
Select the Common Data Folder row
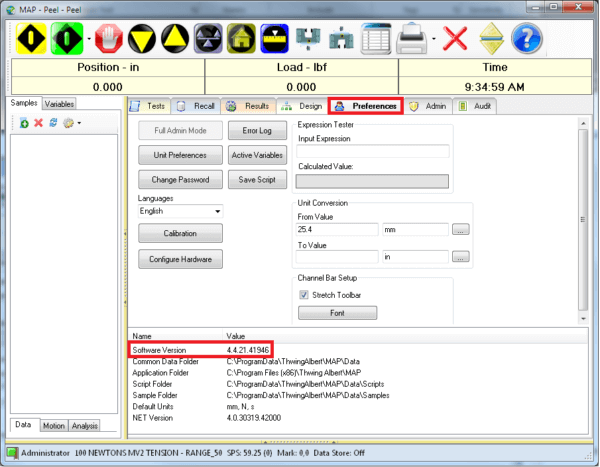[358, 361]
